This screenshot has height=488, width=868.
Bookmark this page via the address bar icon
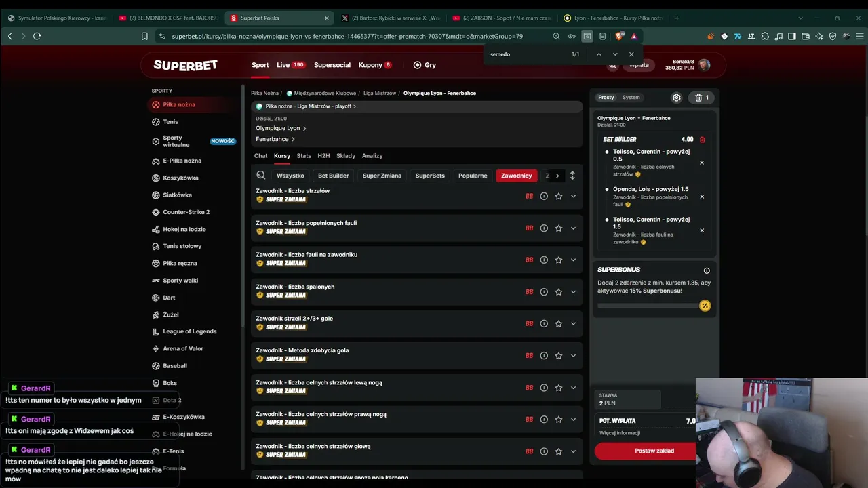pyautogui.click(x=144, y=36)
